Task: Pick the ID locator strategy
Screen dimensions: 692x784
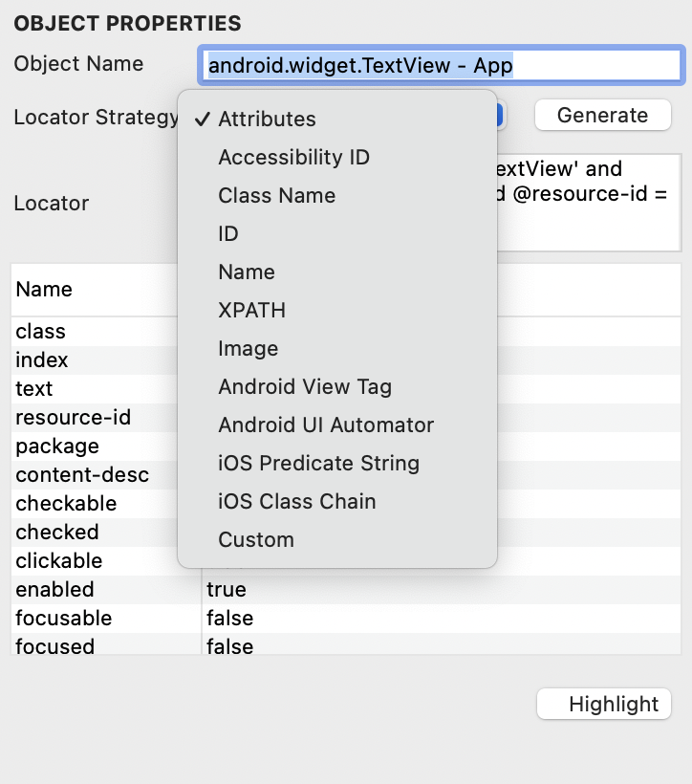Action: click(x=228, y=233)
